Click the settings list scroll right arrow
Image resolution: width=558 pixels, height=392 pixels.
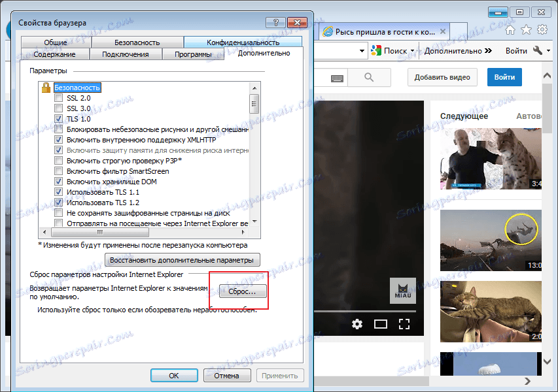click(x=243, y=232)
